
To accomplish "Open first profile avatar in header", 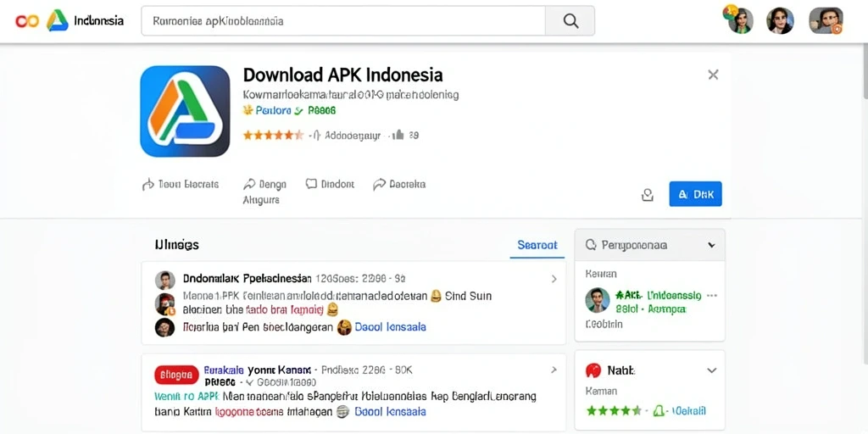I will click(x=739, y=20).
